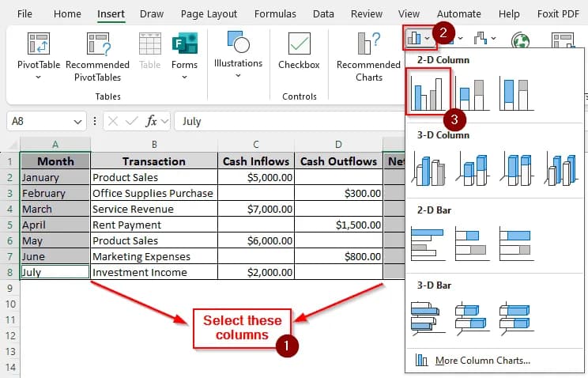588x378 pixels.
Task: Expand the Illustrations dropdown chevron
Action: pyautogui.click(x=238, y=76)
